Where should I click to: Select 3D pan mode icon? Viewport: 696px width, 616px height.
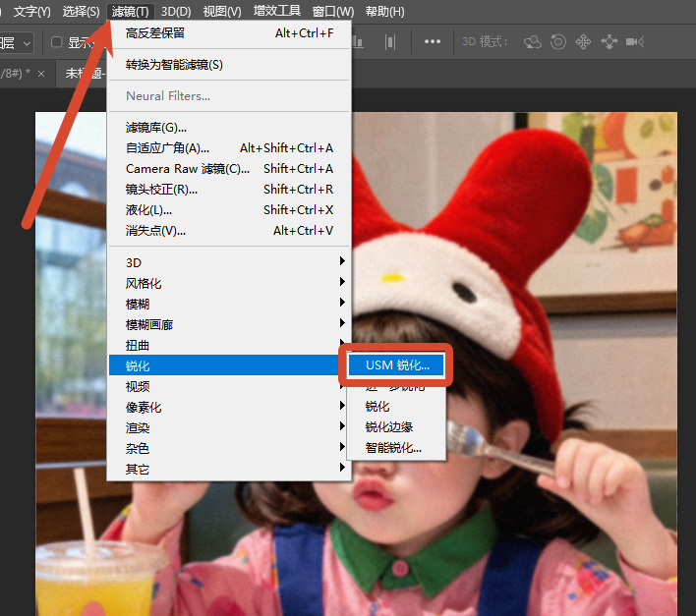point(583,42)
